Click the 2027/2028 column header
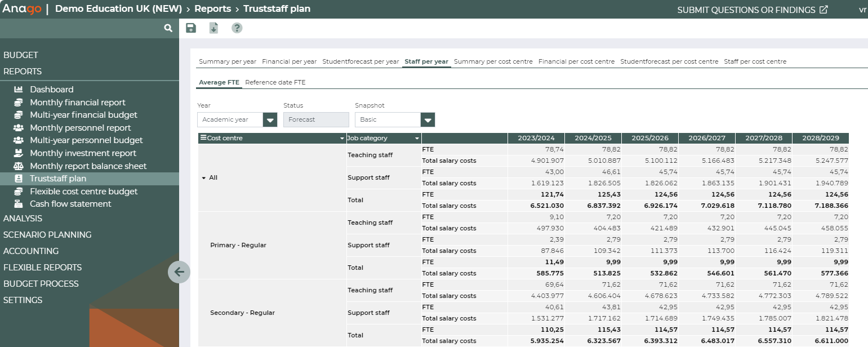868x347 pixels. pos(764,138)
